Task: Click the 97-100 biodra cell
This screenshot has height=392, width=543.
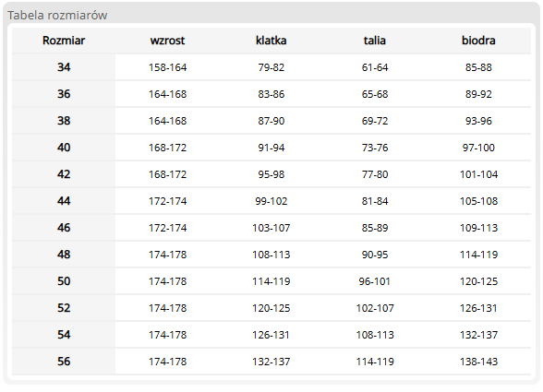Action: pyautogui.click(x=478, y=148)
